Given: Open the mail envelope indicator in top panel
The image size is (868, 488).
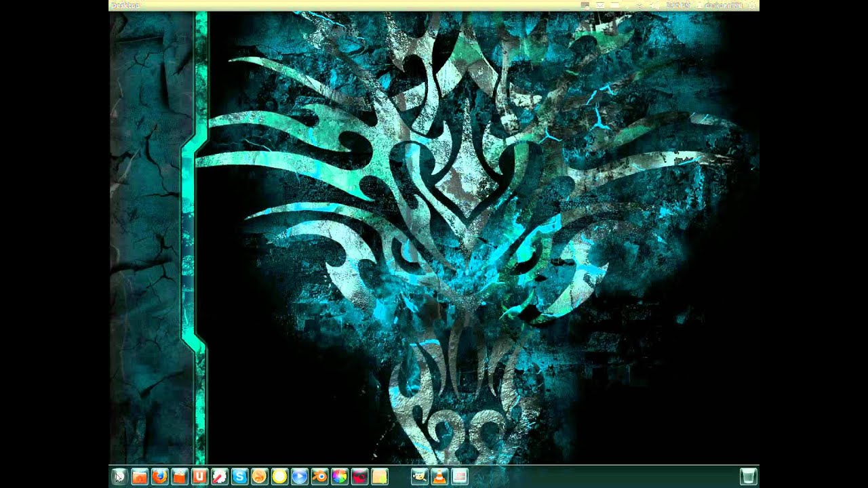Looking at the screenshot, I should (x=600, y=5).
